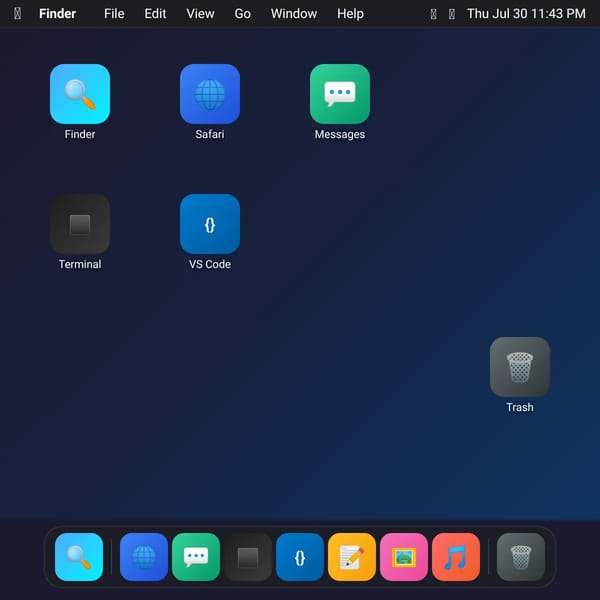Image resolution: width=600 pixels, height=600 pixels.
Task: Click the Safari label under desktop icon
Action: pos(210,134)
